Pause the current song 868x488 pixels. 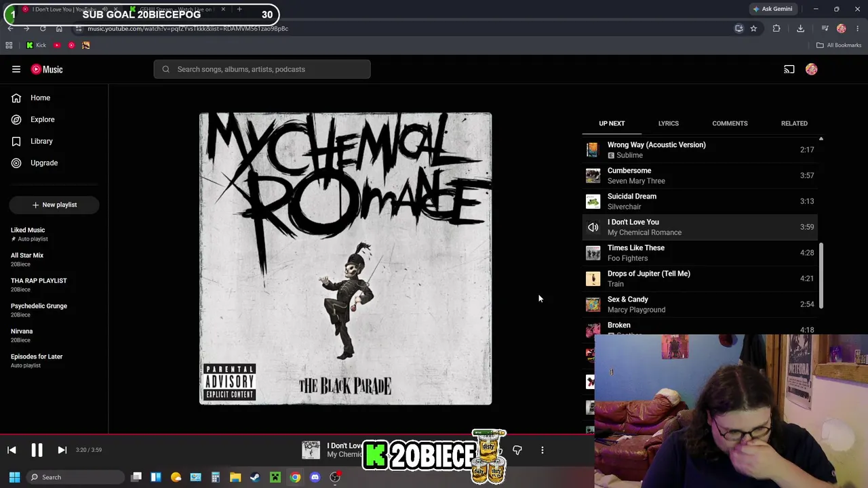[x=37, y=450]
